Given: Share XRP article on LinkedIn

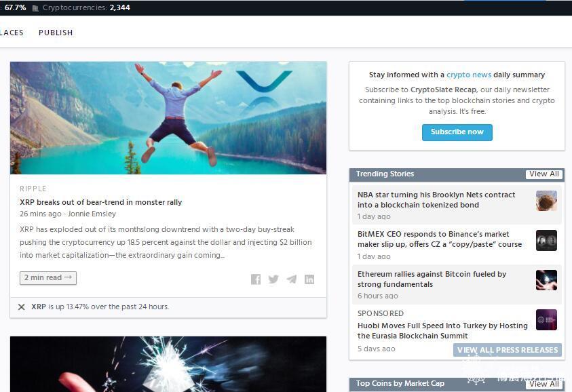Looking at the screenshot, I should click(309, 279).
